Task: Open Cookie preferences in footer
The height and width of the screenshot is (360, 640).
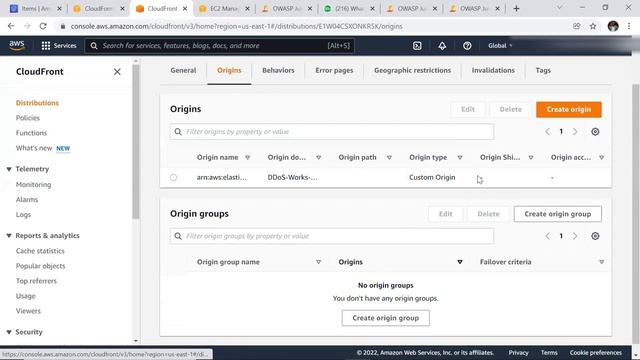Action: [x=596, y=353]
